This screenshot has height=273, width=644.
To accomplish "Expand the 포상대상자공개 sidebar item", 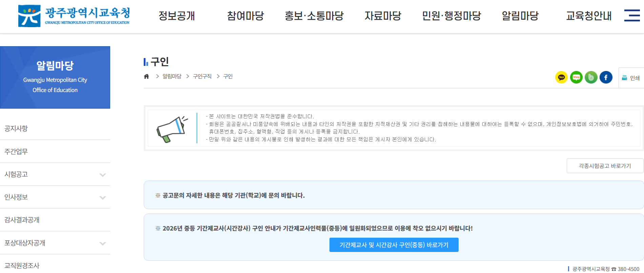I will (103, 243).
